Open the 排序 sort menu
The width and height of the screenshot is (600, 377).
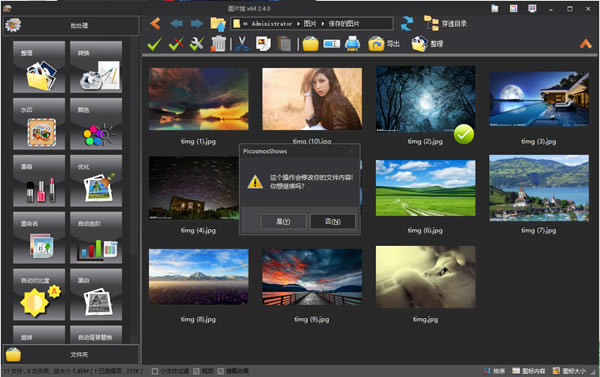click(x=494, y=371)
